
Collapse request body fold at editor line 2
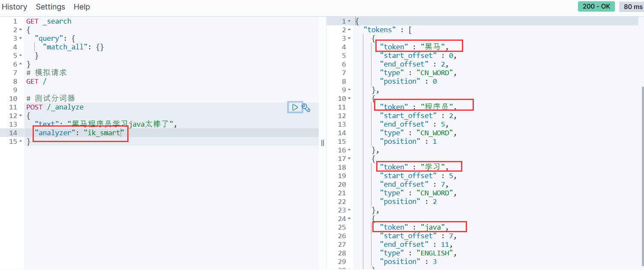coord(21,30)
